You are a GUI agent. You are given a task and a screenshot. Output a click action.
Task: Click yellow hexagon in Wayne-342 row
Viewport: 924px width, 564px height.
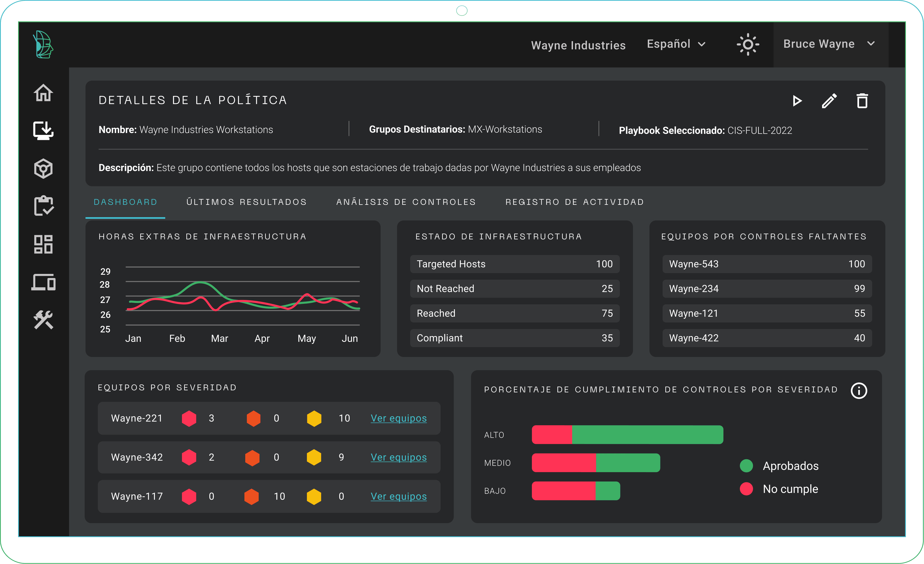coord(314,457)
